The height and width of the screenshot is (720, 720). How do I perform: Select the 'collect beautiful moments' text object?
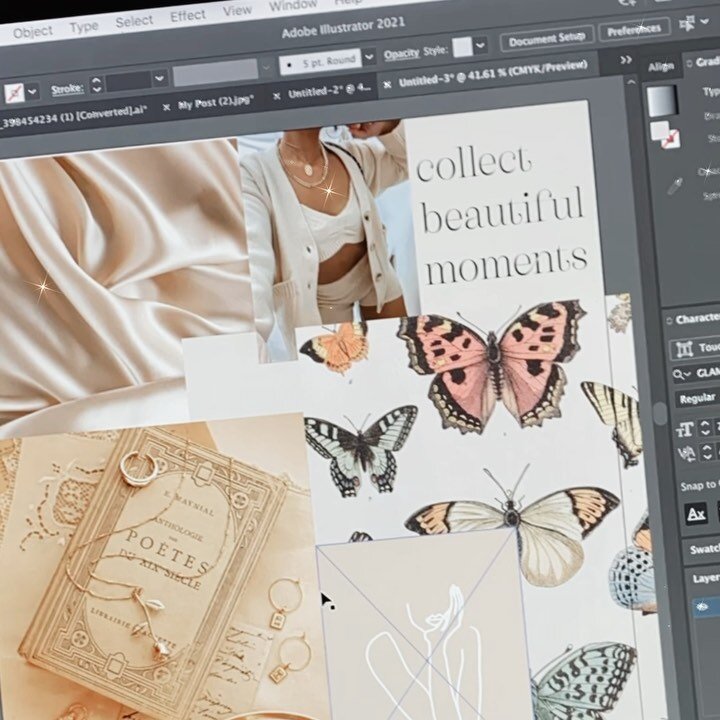(501, 215)
